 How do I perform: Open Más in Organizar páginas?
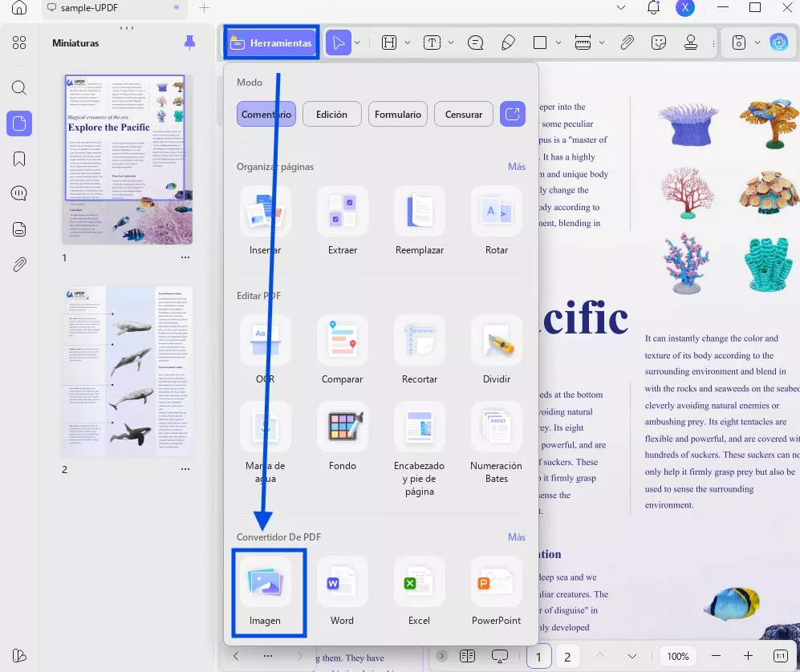(516, 167)
